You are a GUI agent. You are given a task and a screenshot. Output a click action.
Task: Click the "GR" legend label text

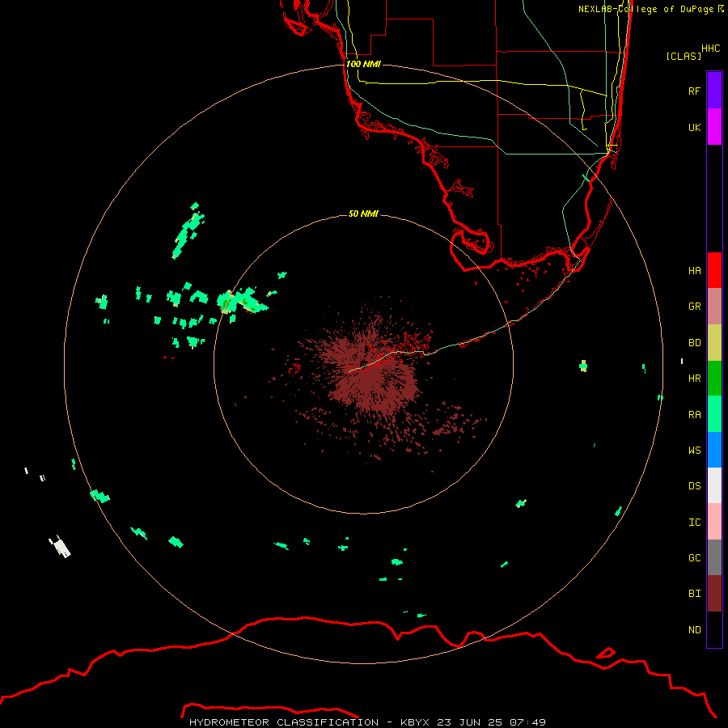pyautogui.click(x=694, y=307)
